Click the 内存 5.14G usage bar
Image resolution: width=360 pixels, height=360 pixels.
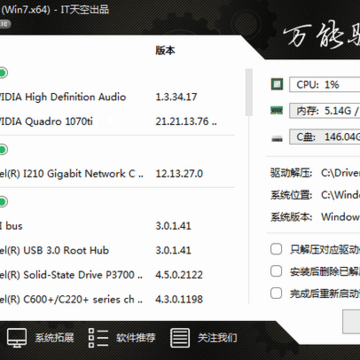pos(324,111)
